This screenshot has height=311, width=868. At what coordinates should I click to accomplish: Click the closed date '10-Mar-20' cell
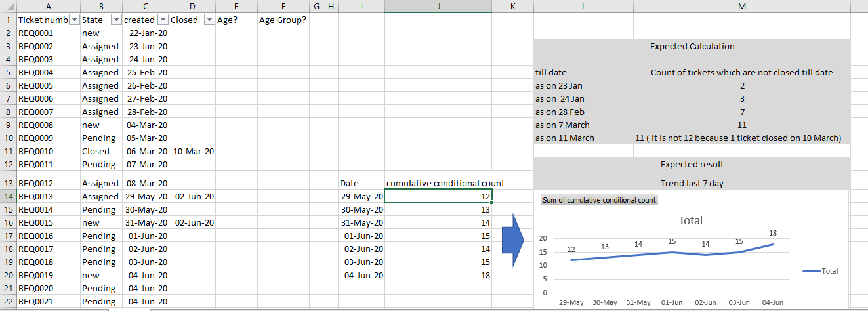coord(192,151)
